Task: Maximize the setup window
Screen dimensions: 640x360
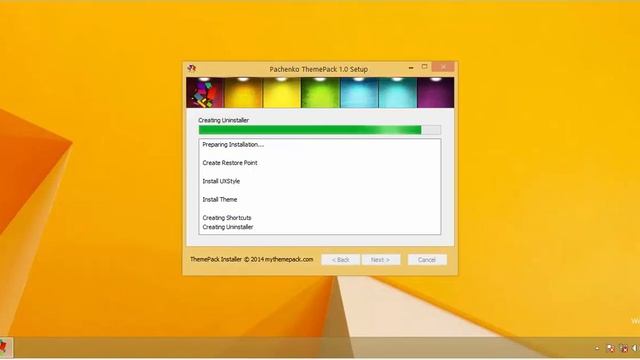Action: pyautogui.click(x=424, y=67)
